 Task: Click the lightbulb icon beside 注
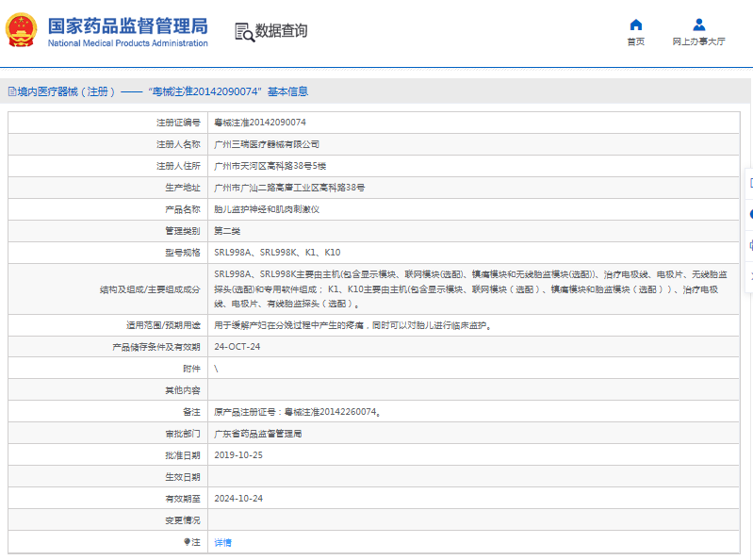pos(187,542)
